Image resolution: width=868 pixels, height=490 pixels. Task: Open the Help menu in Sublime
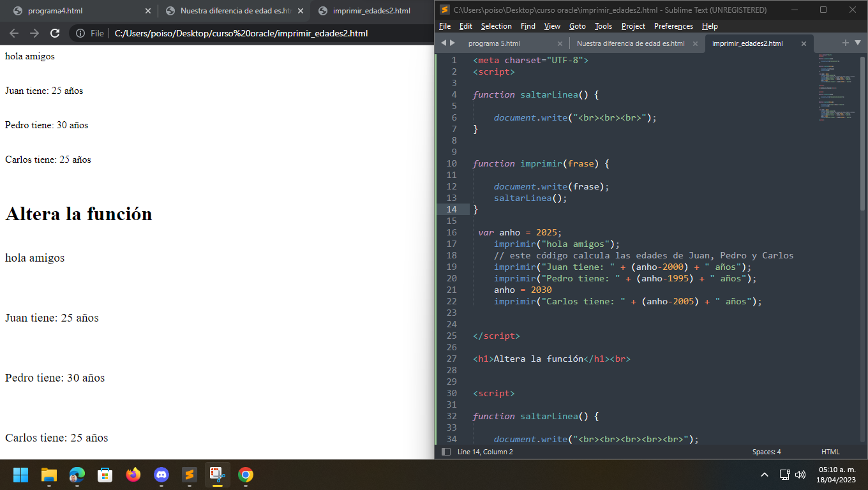pos(710,26)
